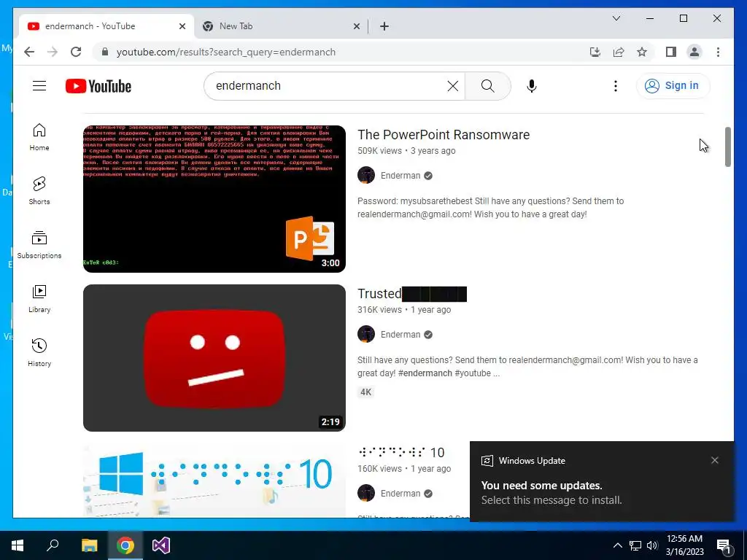The width and height of the screenshot is (747, 560).
Task: Close the endermanch - YouTube tab
Action: [x=182, y=26]
